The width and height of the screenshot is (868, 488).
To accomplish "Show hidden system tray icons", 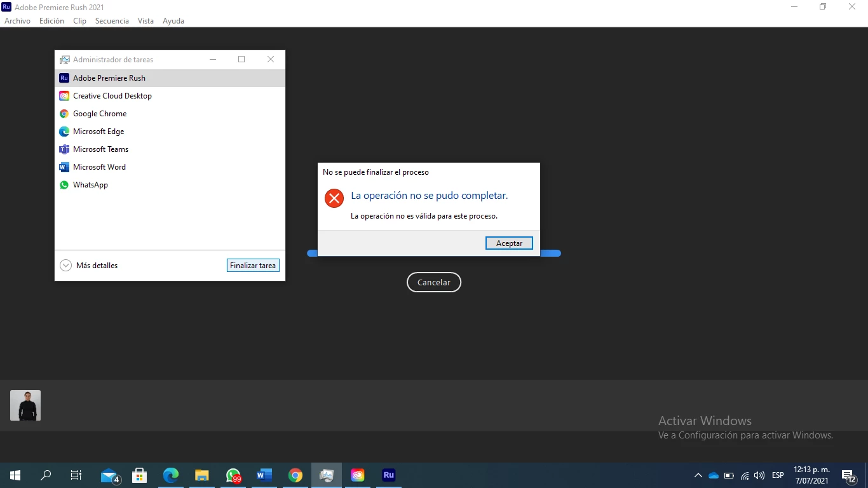I will (698, 475).
